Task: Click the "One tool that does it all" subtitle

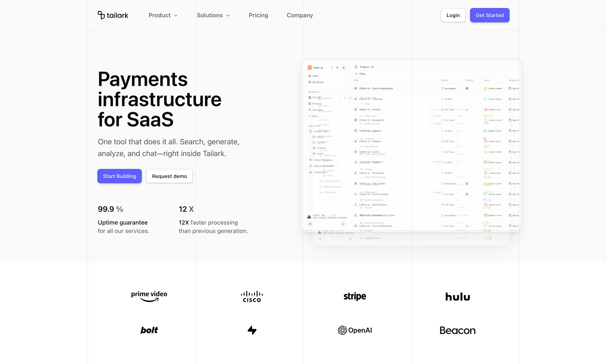Action: pyautogui.click(x=169, y=147)
